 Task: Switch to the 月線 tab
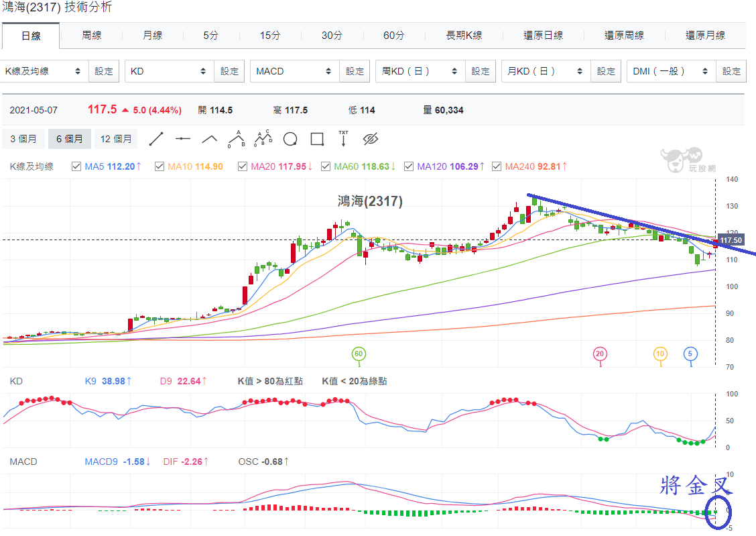(x=152, y=35)
